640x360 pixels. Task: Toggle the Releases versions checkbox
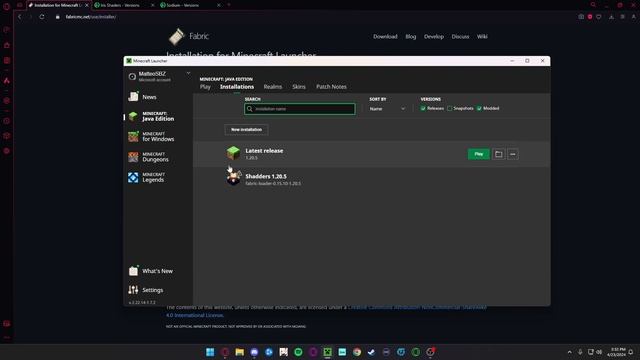coord(423,108)
